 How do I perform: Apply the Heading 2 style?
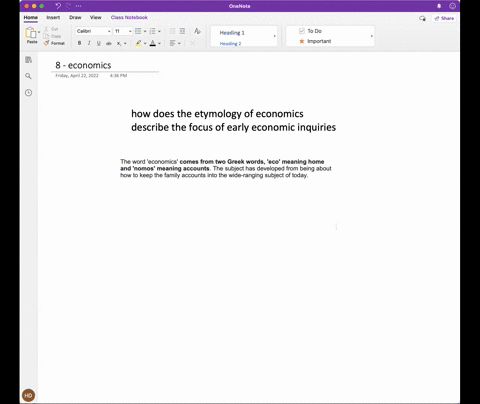[x=230, y=44]
